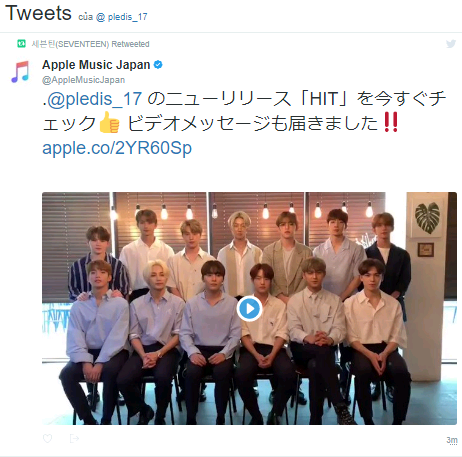Image resolution: width=462 pixels, height=457 pixels.
Task: Click the pledis_17 link beside Tweets header
Action: [x=122, y=17]
